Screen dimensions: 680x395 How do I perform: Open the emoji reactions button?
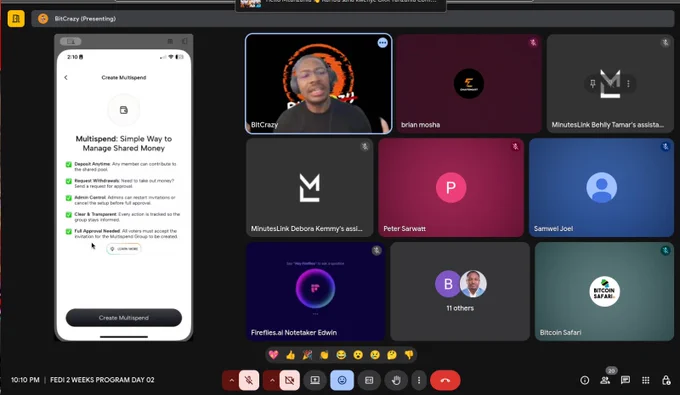click(x=342, y=380)
